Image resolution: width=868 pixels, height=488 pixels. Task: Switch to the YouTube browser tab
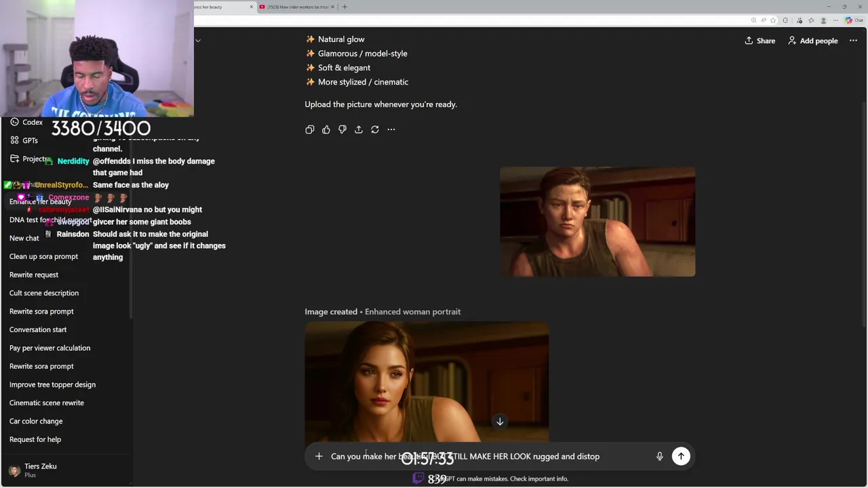click(x=297, y=7)
